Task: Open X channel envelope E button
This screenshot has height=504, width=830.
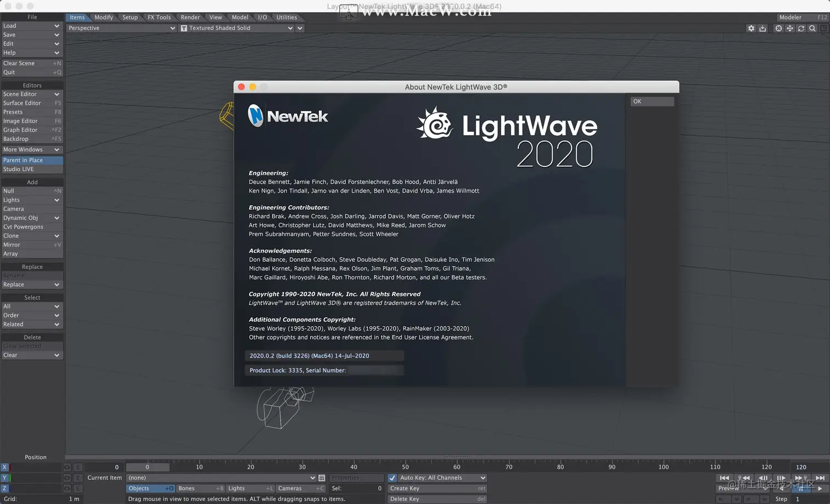Action: point(78,467)
